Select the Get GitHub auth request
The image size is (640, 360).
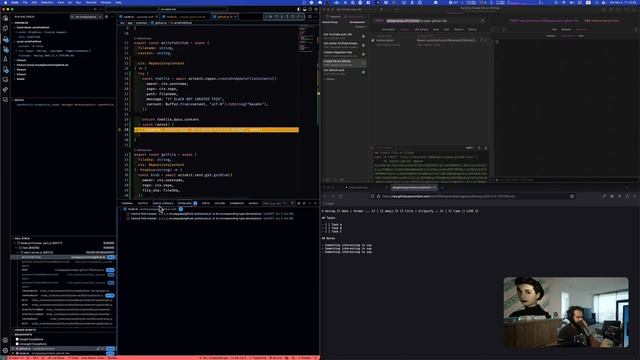(344, 71)
